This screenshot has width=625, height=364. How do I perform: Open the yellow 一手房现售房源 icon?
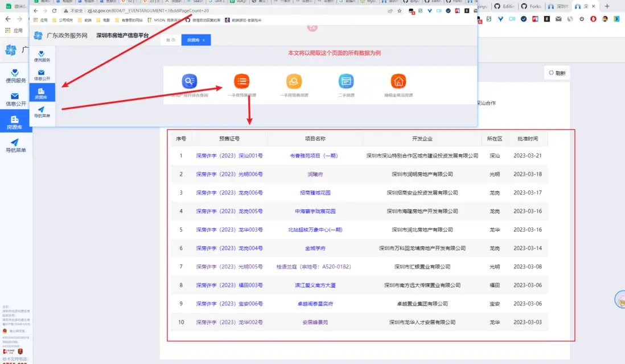[x=294, y=81]
